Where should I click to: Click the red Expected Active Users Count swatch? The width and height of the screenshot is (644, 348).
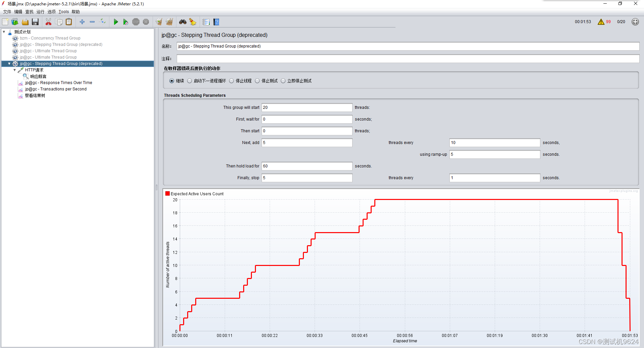coord(167,194)
